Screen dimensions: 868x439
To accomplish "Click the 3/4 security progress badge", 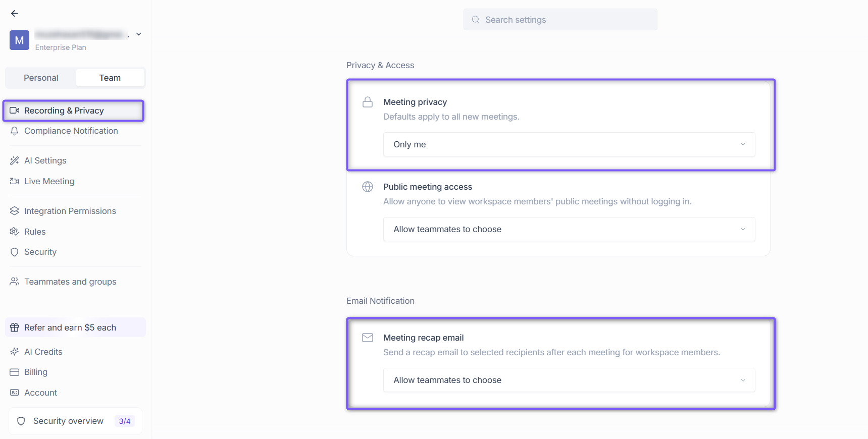I will (x=125, y=421).
